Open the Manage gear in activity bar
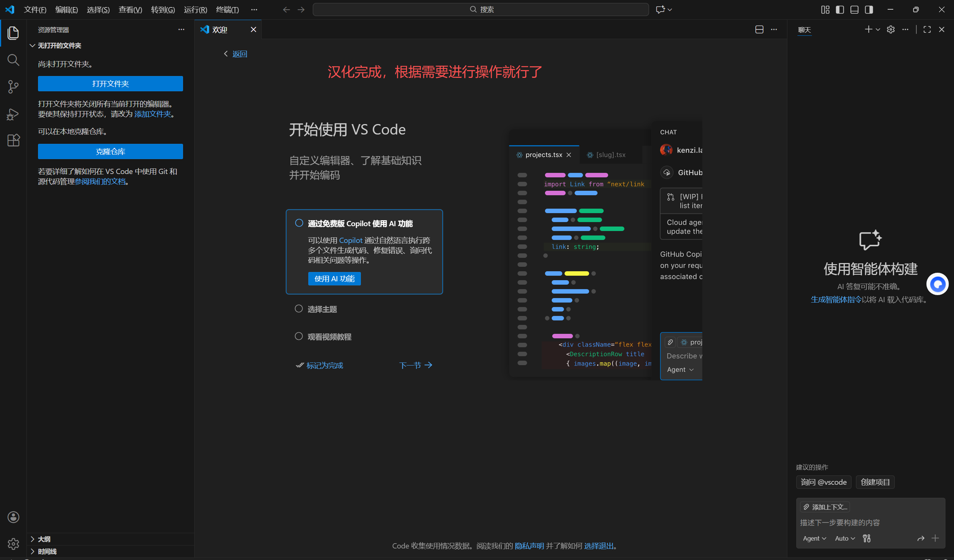 pyautogui.click(x=13, y=544)
